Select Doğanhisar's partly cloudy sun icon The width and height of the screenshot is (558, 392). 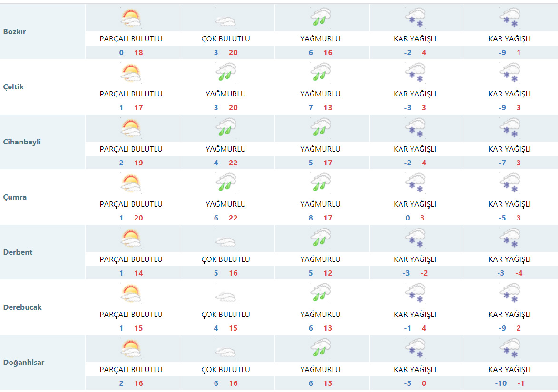[131, 349]
